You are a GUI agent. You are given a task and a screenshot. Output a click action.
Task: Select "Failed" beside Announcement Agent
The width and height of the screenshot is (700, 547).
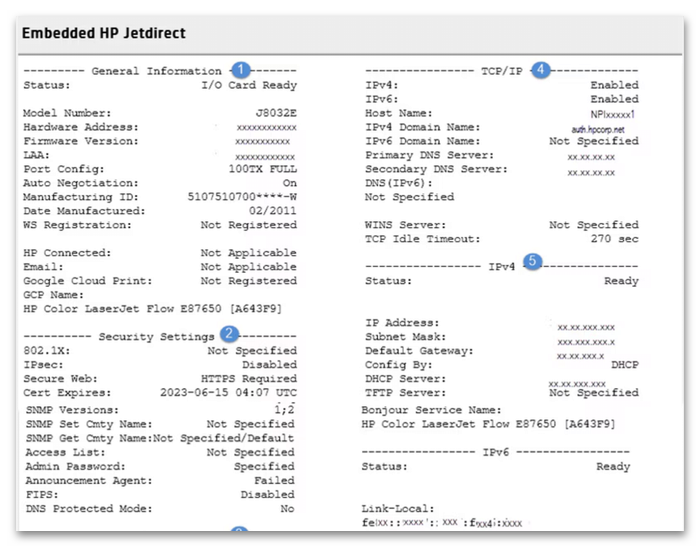(x=275, y=480)
